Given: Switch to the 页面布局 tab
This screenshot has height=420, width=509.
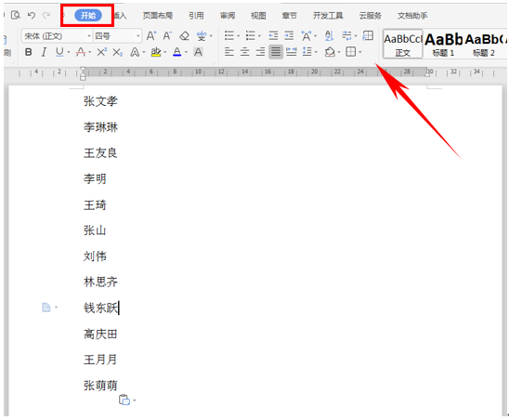Looking at the screenshot, I should coord(158,16).
